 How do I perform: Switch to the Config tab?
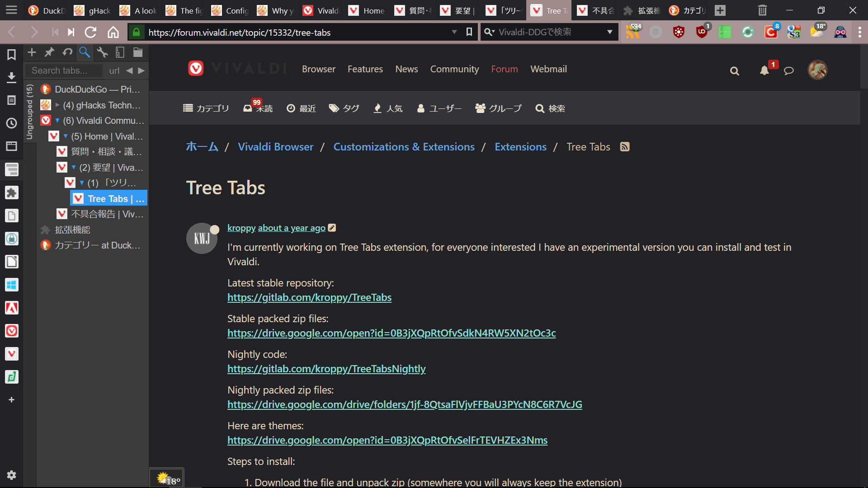tap(230, 10)
